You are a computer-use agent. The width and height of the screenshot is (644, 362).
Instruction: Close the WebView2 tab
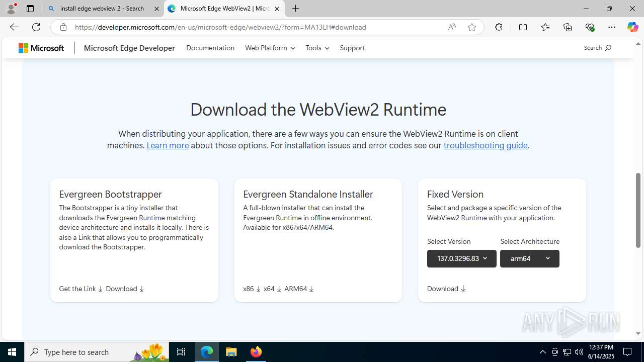pos(277,9)
